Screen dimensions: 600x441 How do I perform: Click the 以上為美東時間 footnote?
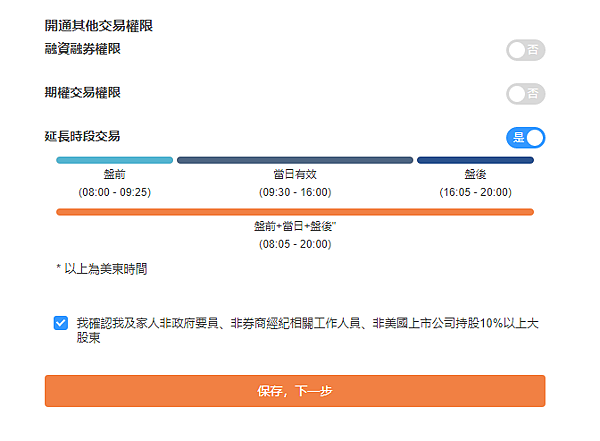pyautogui.click(x=104, y=269)
